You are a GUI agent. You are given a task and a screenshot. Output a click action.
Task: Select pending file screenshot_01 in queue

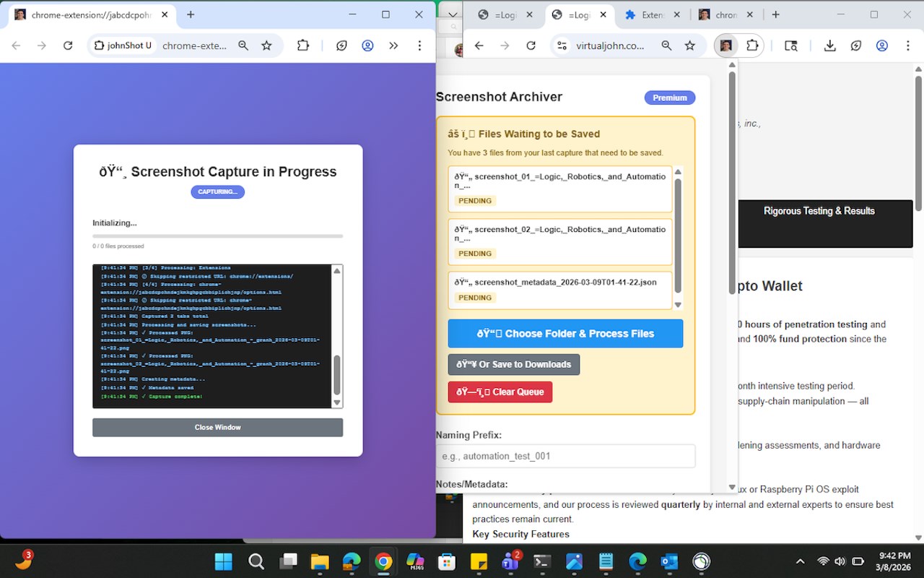pyautogui.click(x=560, y=189)
